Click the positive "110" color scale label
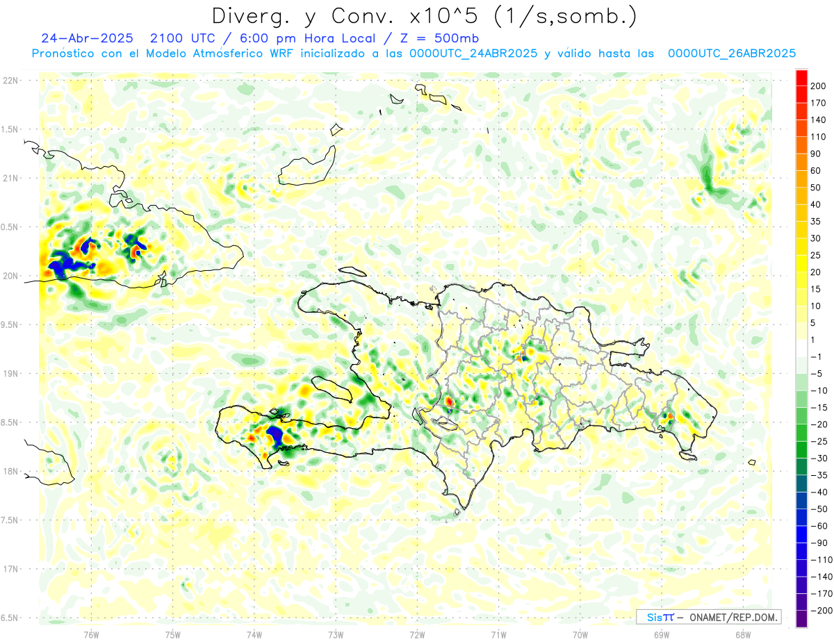Screen dimensions: 834x644 [818, 137]
